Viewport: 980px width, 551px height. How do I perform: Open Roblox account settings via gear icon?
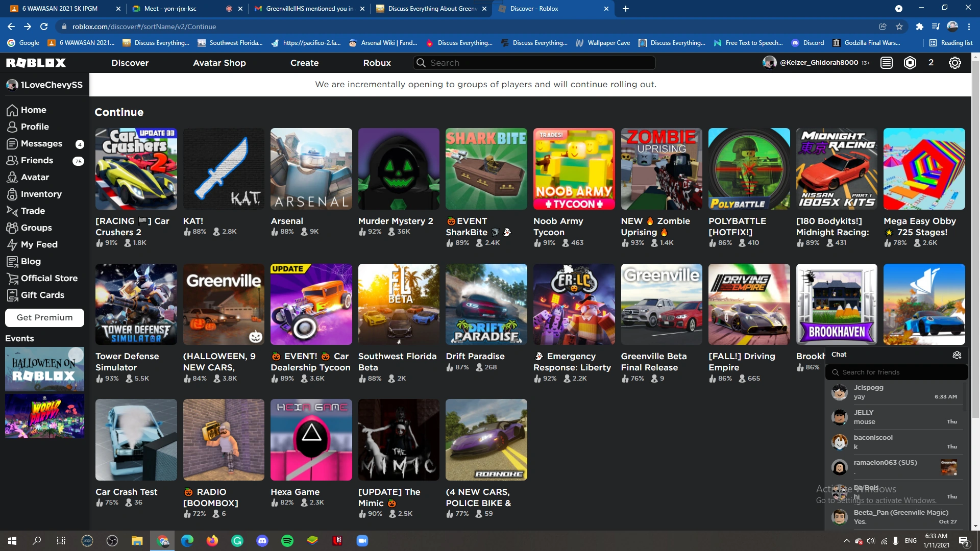pyautogui.click(x=955, y=63)
